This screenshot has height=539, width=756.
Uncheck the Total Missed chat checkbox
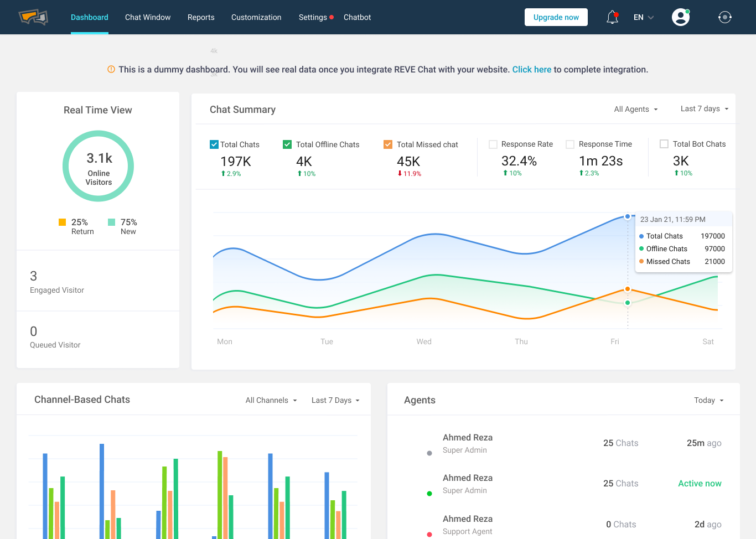pos(388,144)
